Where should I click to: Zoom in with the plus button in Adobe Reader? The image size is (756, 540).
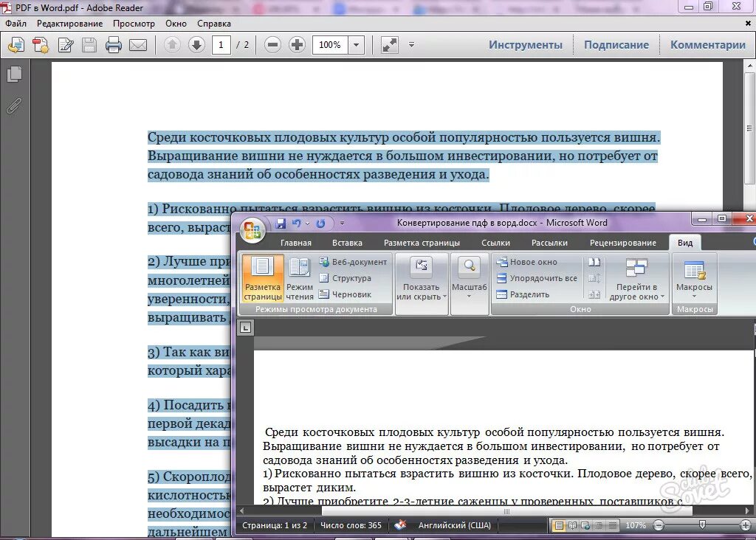coord(297,45)
